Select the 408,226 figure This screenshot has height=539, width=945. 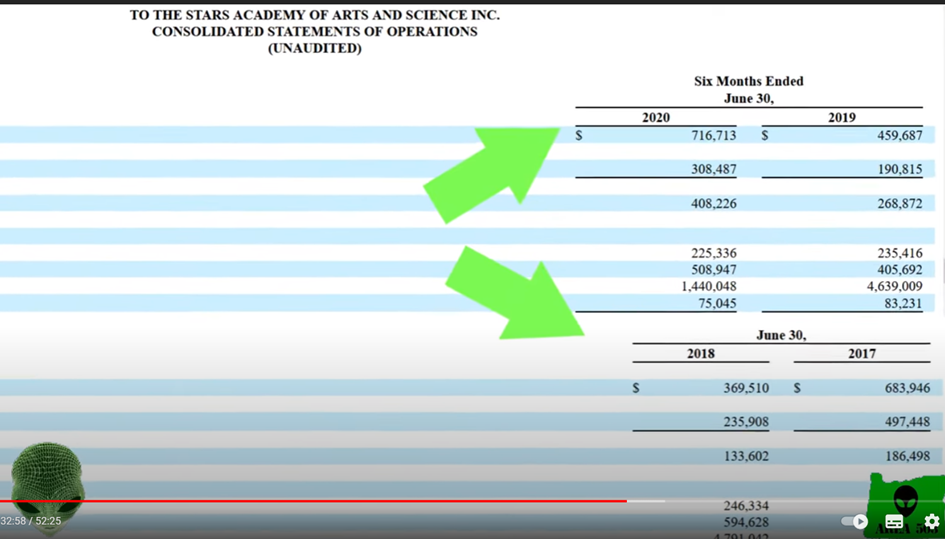click(x=714, y=204)
